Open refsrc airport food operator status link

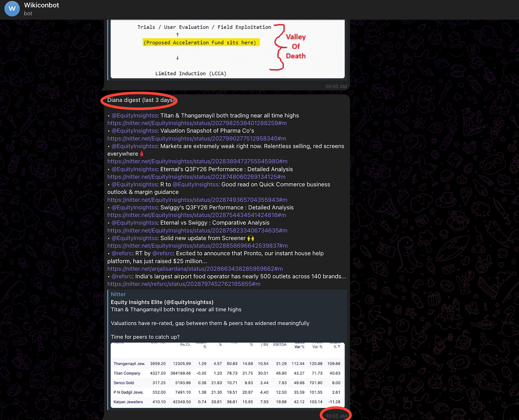pos(184,284)
